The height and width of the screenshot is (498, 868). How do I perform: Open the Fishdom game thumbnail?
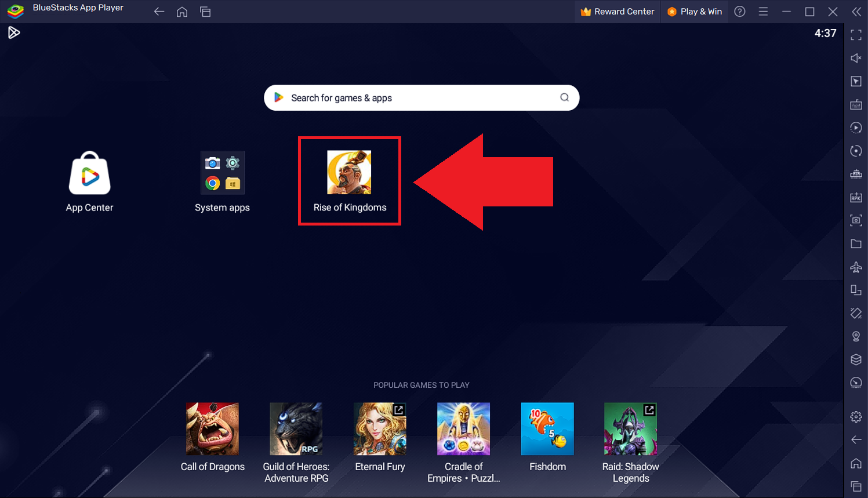point(547,429)
